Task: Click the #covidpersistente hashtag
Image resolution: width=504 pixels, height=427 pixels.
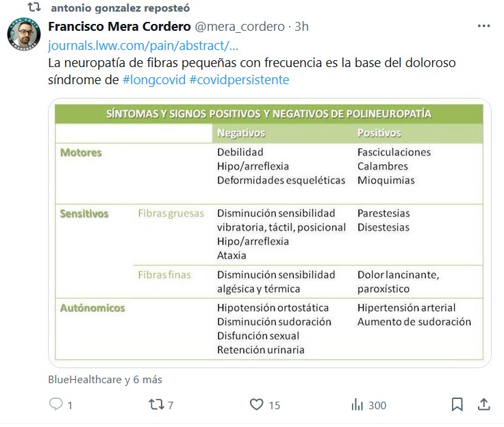Action: click(x=238, y=80)
